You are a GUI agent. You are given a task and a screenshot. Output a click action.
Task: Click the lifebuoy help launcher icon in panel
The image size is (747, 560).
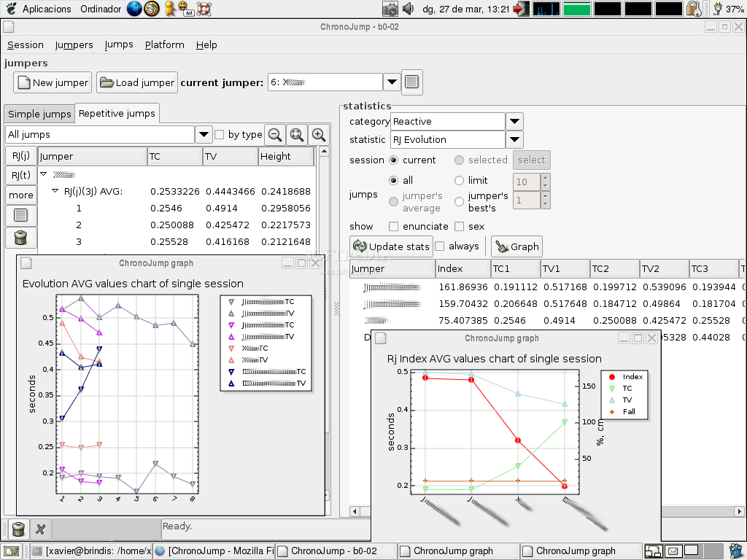[x=204, y=9]
